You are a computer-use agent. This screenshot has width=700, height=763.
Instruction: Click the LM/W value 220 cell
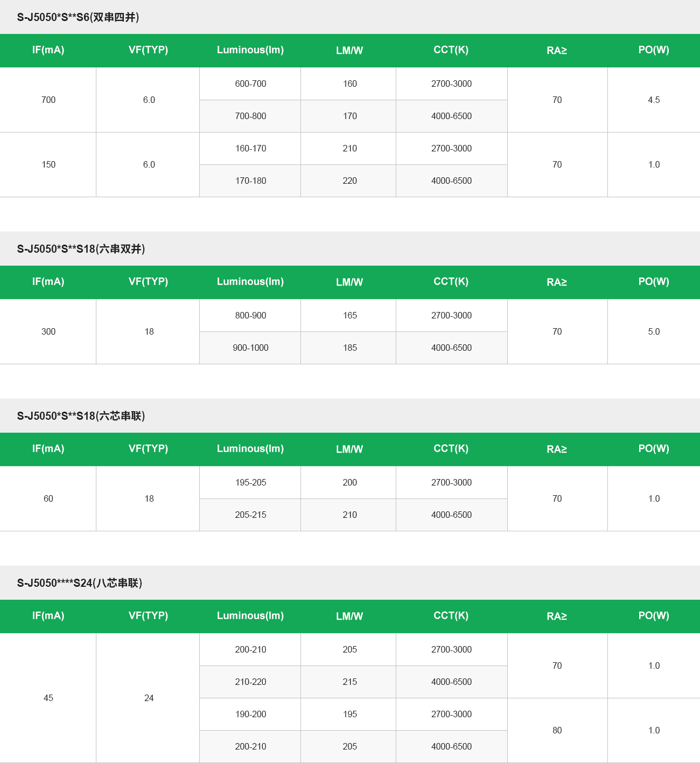click(x=349, y=181)
